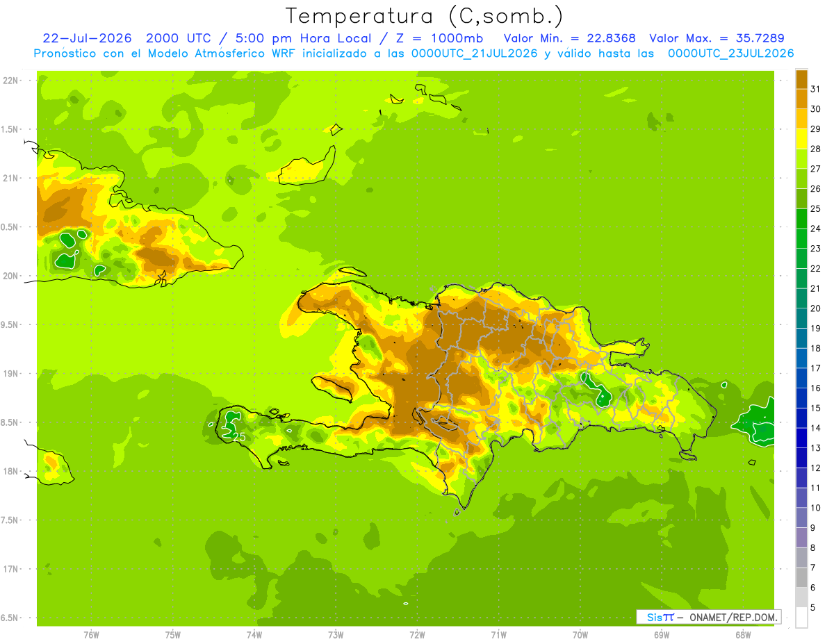Click the colorbar label '28'
834x644 pixels.
[x=815, y=149]
